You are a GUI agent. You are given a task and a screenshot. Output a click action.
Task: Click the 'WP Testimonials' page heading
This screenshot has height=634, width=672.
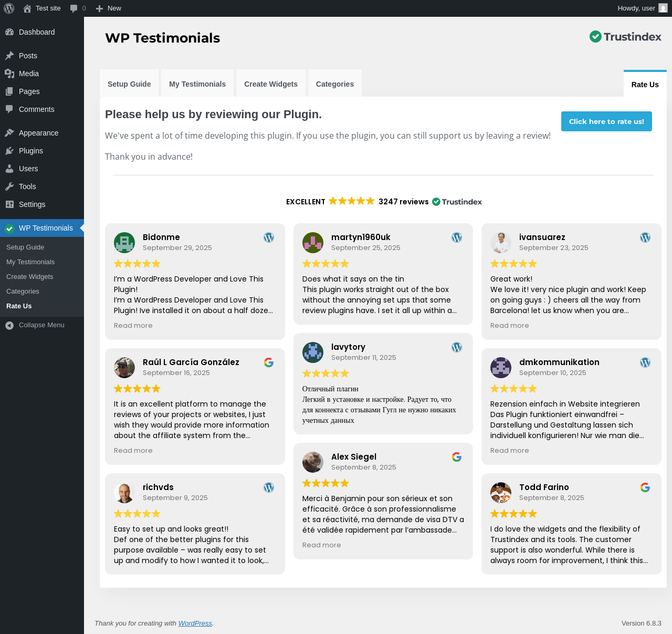[x=163, y=38]
